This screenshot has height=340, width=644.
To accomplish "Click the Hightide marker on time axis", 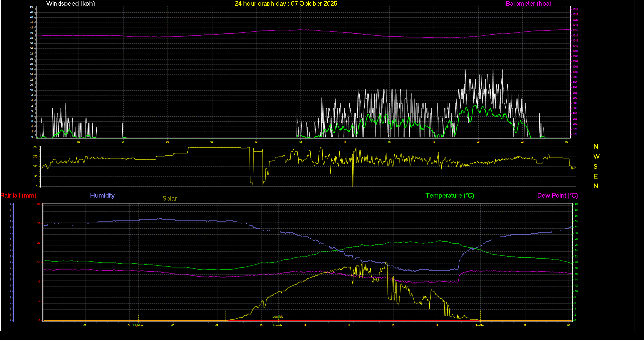I will point(138,325).
